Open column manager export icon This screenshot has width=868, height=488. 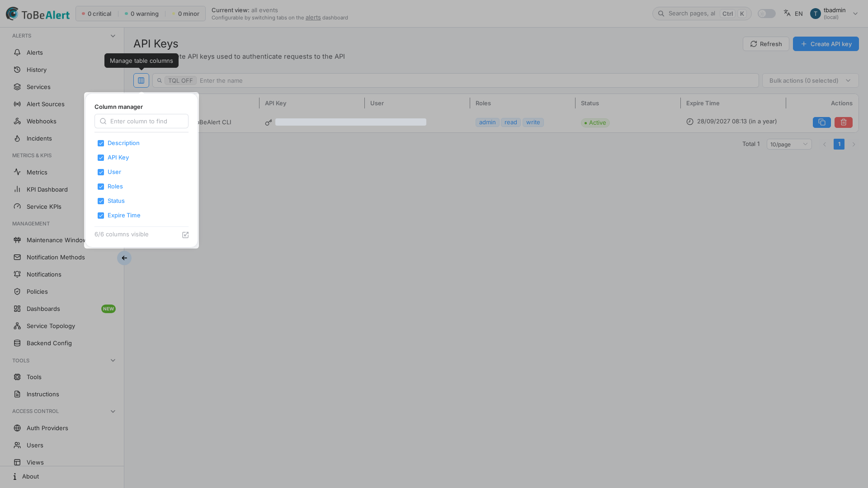(x=185, y=235)
